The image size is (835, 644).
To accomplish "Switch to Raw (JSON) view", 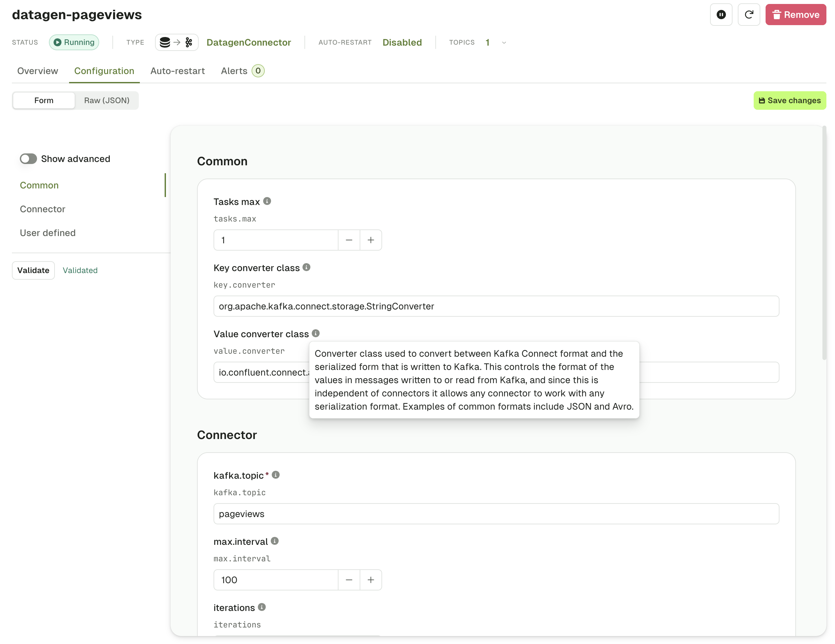I will coord(107,100).
